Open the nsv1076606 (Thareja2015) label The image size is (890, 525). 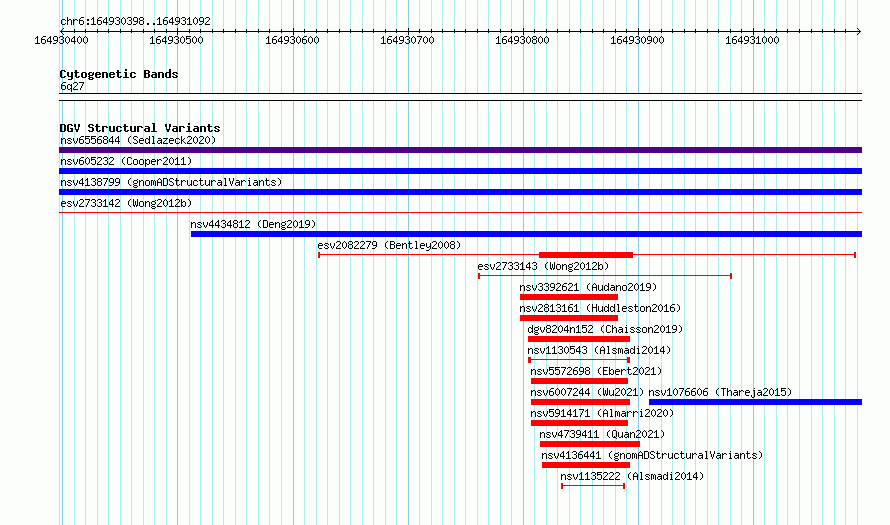point(720,392)
